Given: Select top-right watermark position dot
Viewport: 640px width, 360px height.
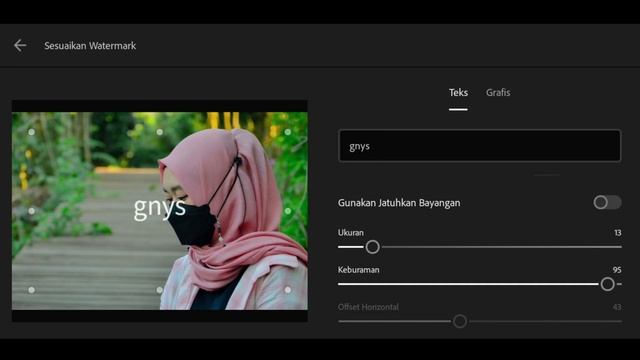Looking at the screenshot, I should tap(288, 132).
